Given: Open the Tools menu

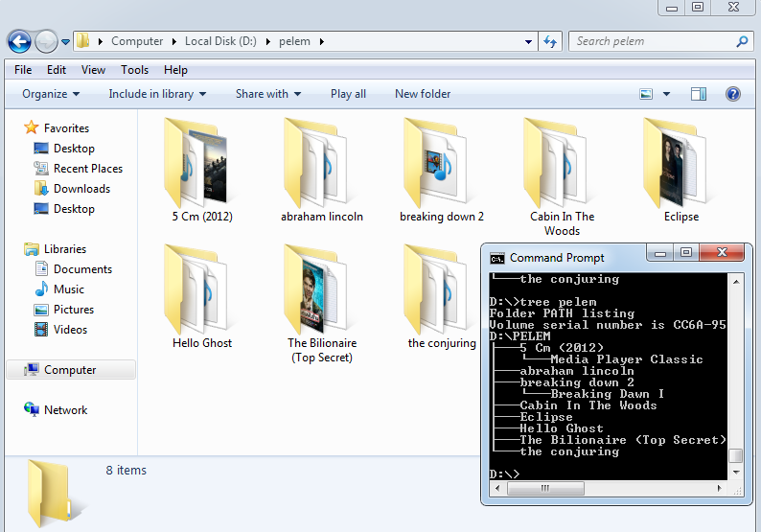Looking at the screenshot, I should 134,70.
